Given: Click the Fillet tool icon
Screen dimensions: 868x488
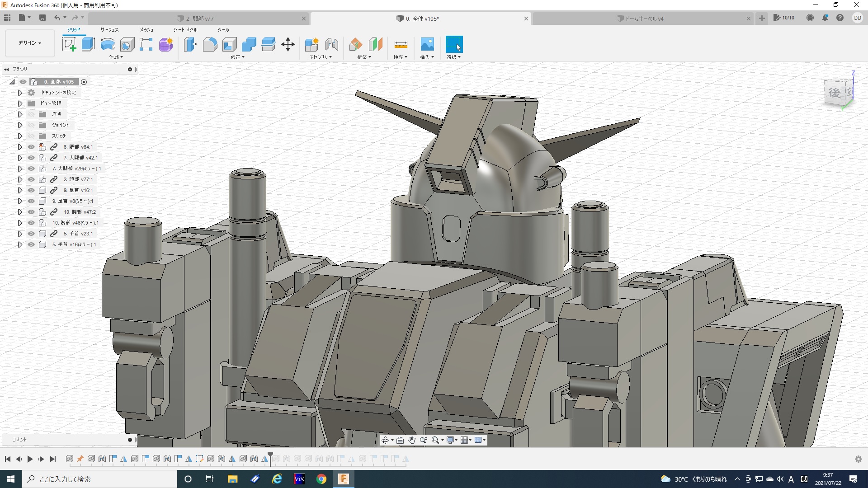Looking at the screenshot, I should pyautogui.click(x=210, y=44).
